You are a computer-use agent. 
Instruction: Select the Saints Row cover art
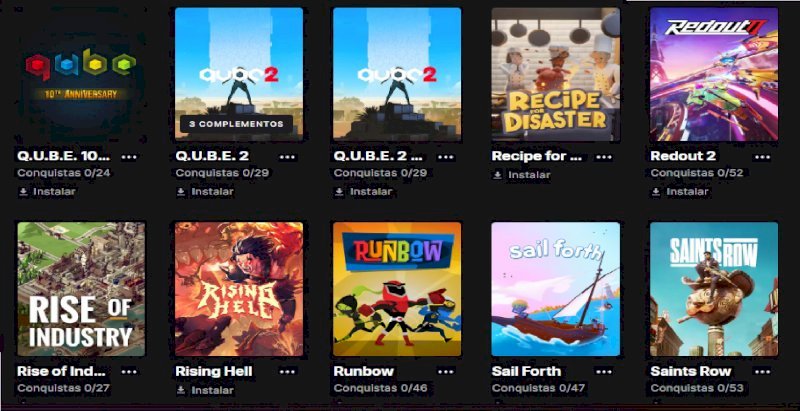click(714, 289)
